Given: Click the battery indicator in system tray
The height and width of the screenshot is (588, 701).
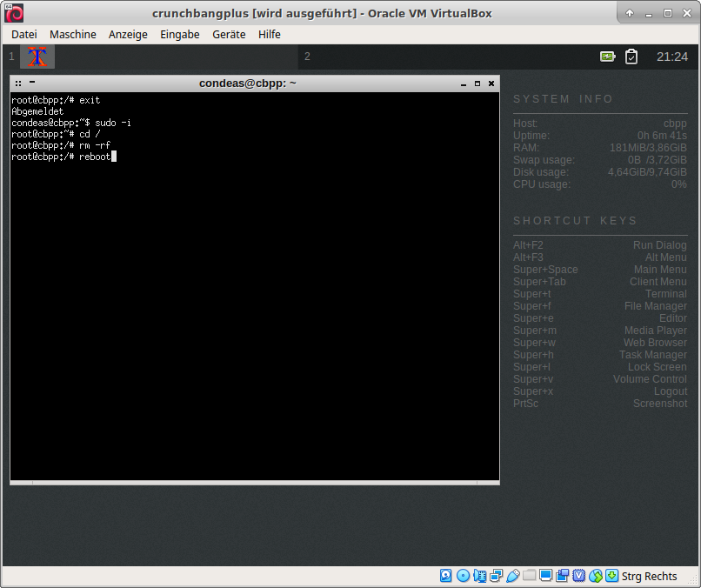Looking at the screenshot, I should click(607, 57).
